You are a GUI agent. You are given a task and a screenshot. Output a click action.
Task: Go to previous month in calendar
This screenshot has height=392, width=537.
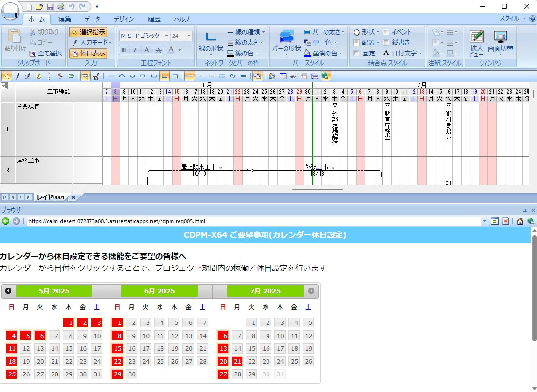[x=8, y=291]
